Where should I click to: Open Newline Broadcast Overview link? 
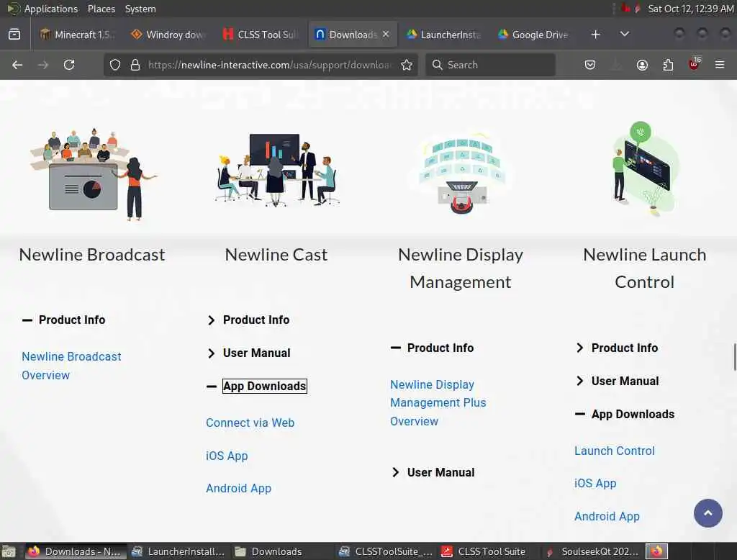[x=71, y=366]
